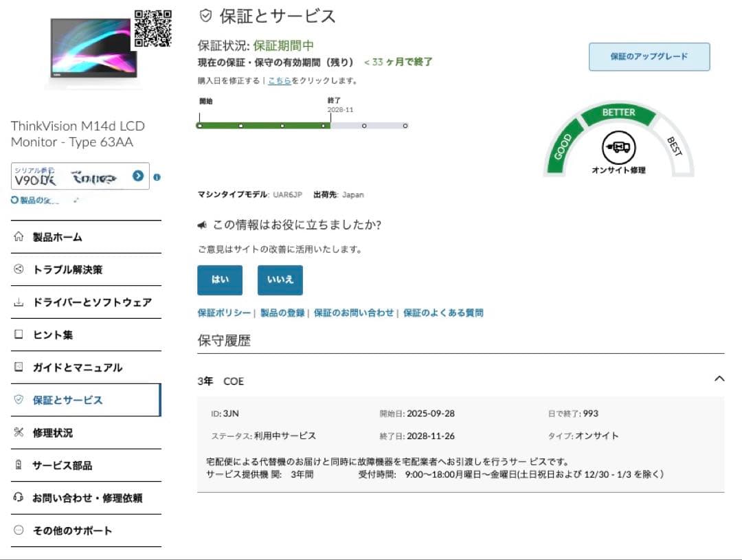Click the ellipsis icon beside その他のサポート

tap(19, 530)
